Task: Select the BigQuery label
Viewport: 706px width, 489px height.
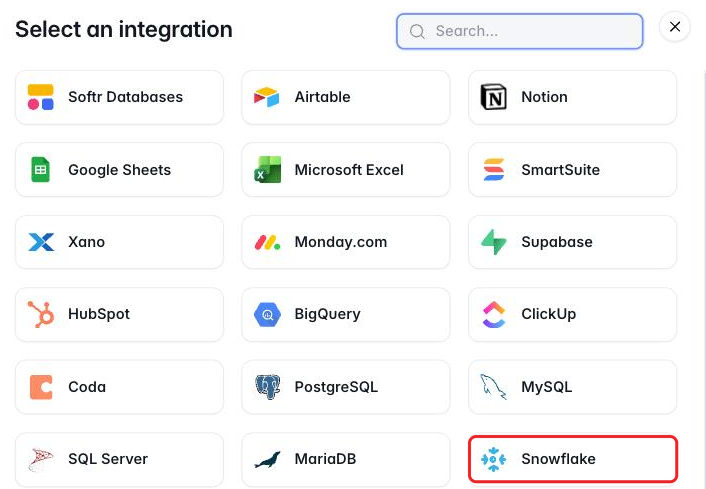Action: coord(327,314)
